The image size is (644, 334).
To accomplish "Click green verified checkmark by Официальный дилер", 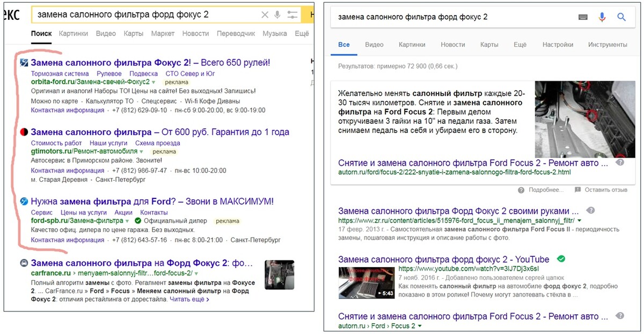I will tap(138, 221).
